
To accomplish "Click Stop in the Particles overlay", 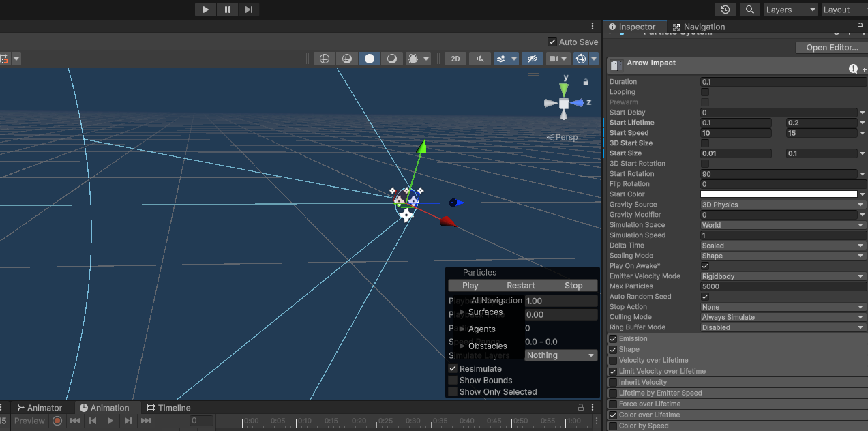I will pos(573,286).
